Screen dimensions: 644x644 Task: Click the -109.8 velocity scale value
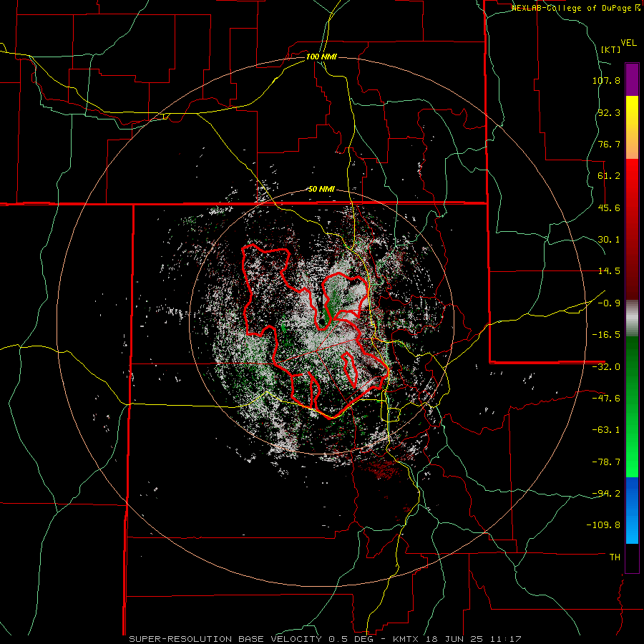[x=603, y=525]
